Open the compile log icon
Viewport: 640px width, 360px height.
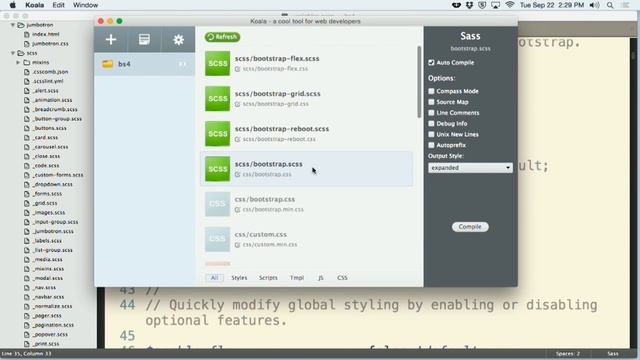(x=144, y=40)
